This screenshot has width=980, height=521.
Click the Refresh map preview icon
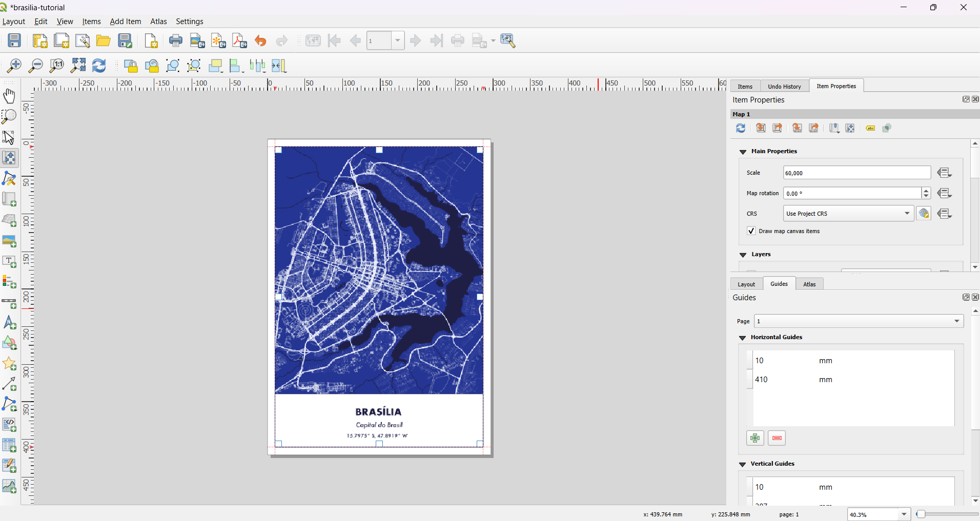(741, 128)
